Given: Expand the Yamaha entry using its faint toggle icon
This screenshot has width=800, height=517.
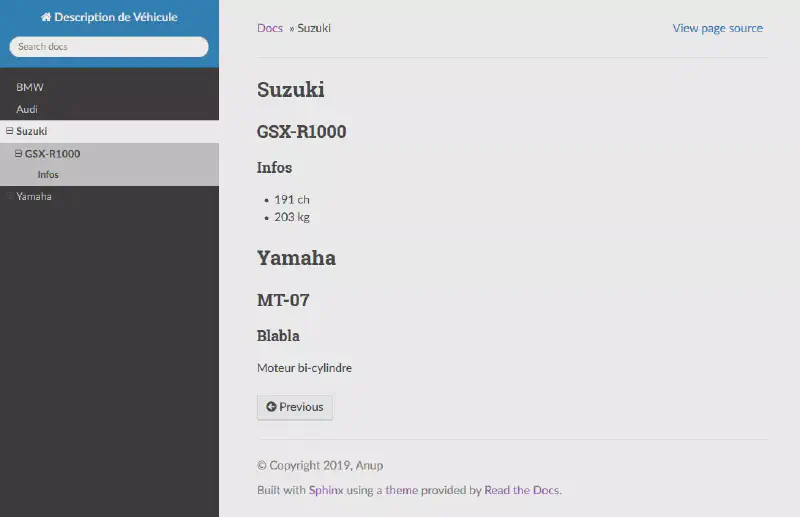Looking at the screenshot, I should pos(9,197).
